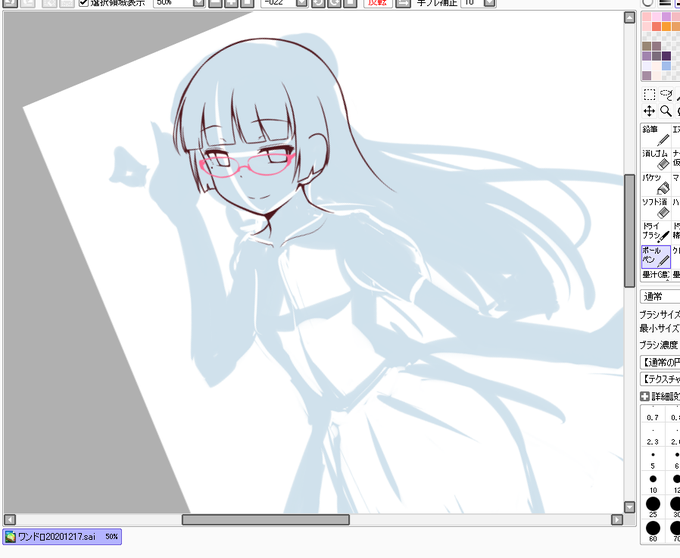Choose the 墨汁G ink brush
Viewport: 680px width, 558px height.
[x=656, y=275]
